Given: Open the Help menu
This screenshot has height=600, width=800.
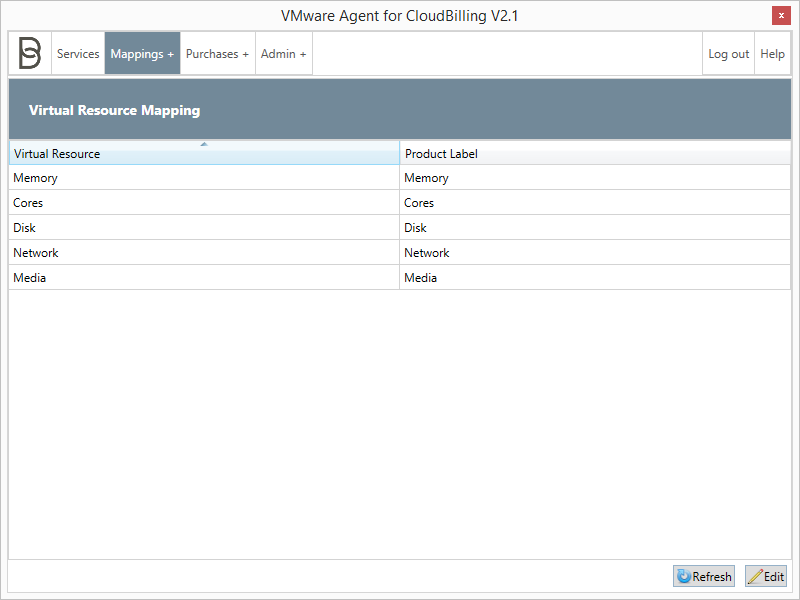Looking at the screenshot, I should click(772, 53).
